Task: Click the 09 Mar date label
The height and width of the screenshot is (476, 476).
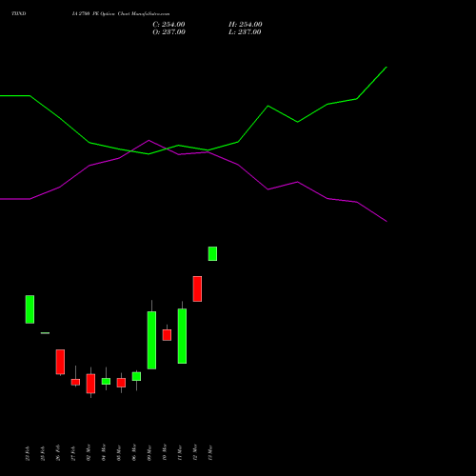Action: [x=149, y=452]
